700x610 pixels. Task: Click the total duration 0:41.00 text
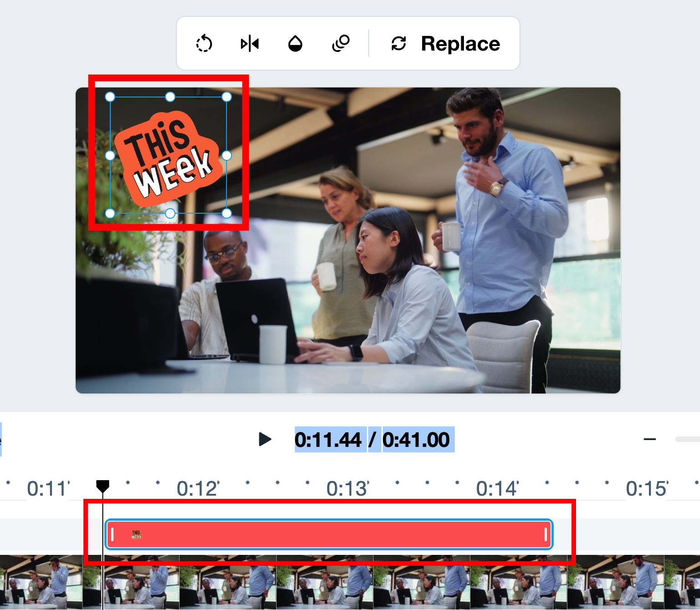pyautogui.click(x=416, y=440)
